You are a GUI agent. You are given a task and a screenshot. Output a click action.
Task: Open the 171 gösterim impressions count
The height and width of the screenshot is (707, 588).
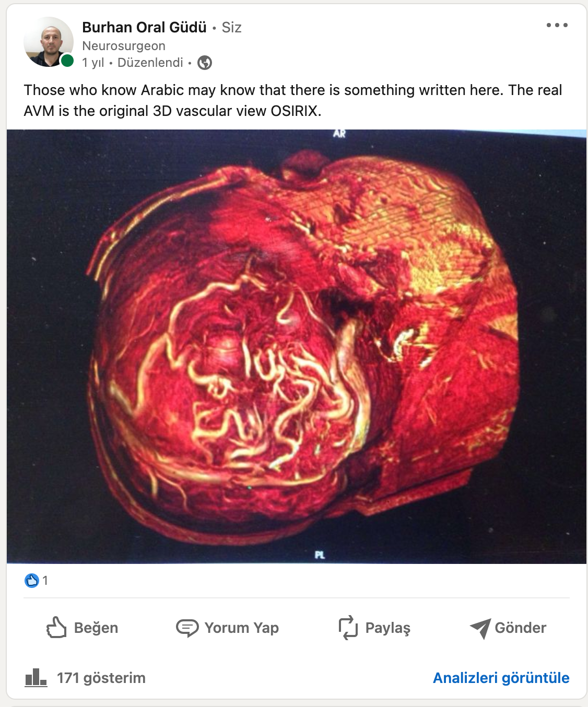click(x=101, y=678)
